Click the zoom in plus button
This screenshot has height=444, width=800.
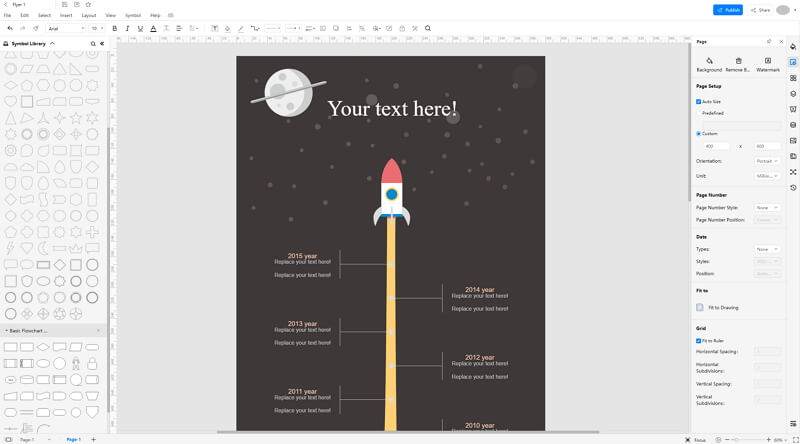pyautogui.click(x=768, y=439)
